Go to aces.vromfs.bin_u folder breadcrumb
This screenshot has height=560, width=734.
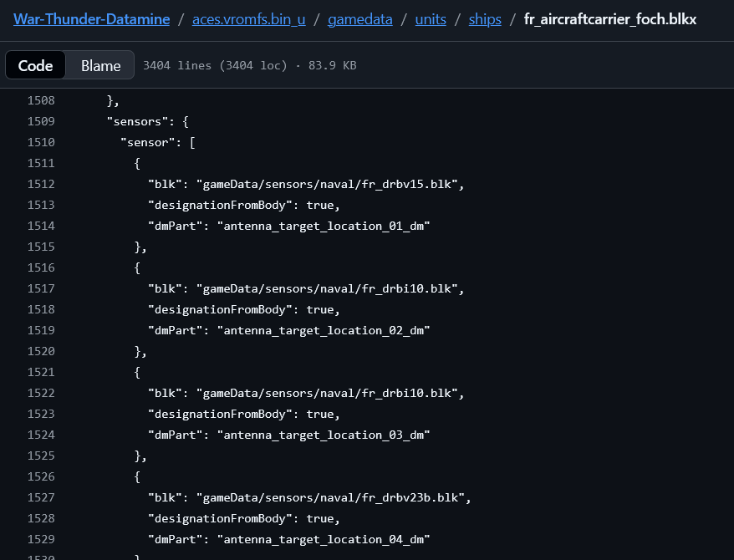(248, 18)
